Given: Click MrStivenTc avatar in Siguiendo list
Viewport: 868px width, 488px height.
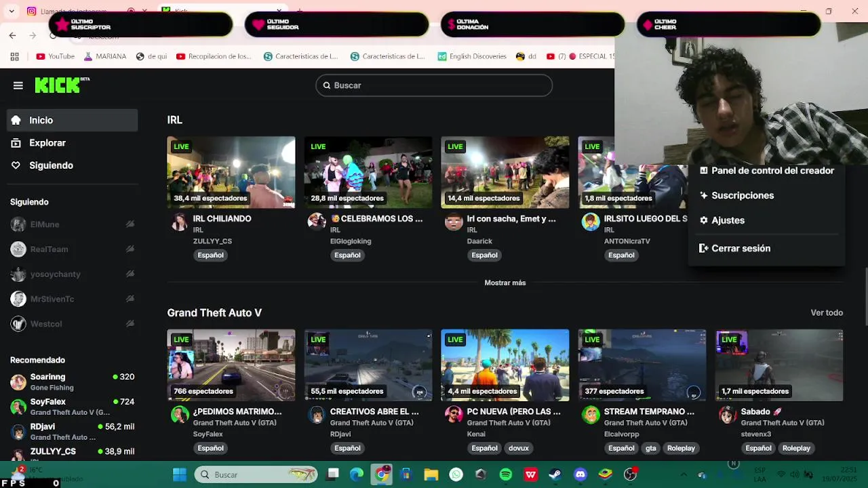Looking at the screenshot, I should [18, 299].
